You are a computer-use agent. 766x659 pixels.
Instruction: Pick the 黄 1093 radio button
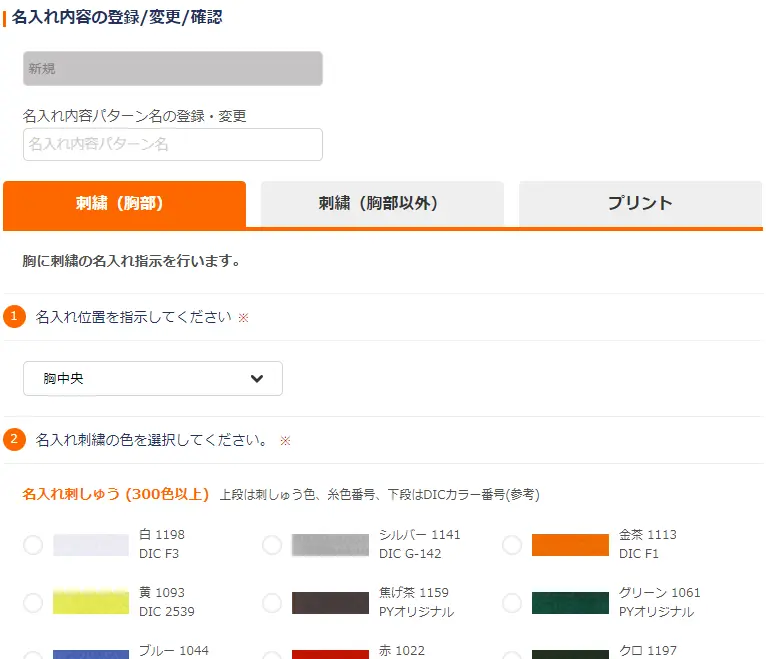[x=33, y=603]
